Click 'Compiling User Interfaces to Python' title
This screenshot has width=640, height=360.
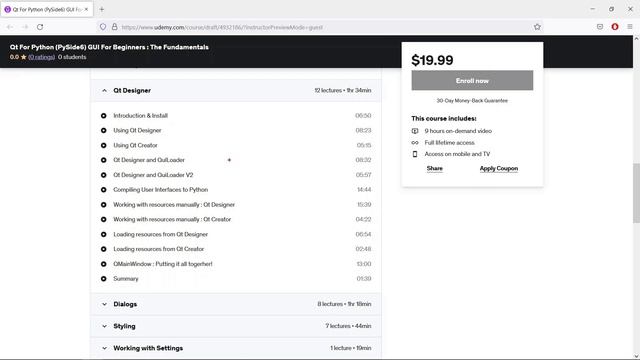coord(160,190)
